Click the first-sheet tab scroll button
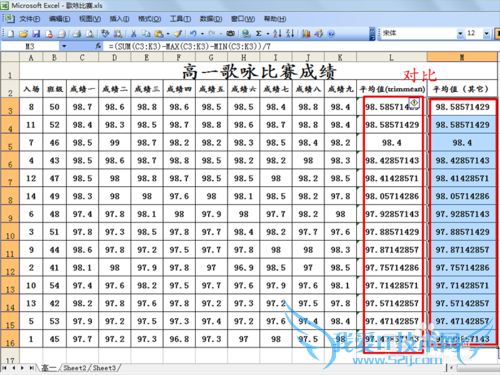Image resolution: width=500 pixels, height=375 pixels. point(5,368)
